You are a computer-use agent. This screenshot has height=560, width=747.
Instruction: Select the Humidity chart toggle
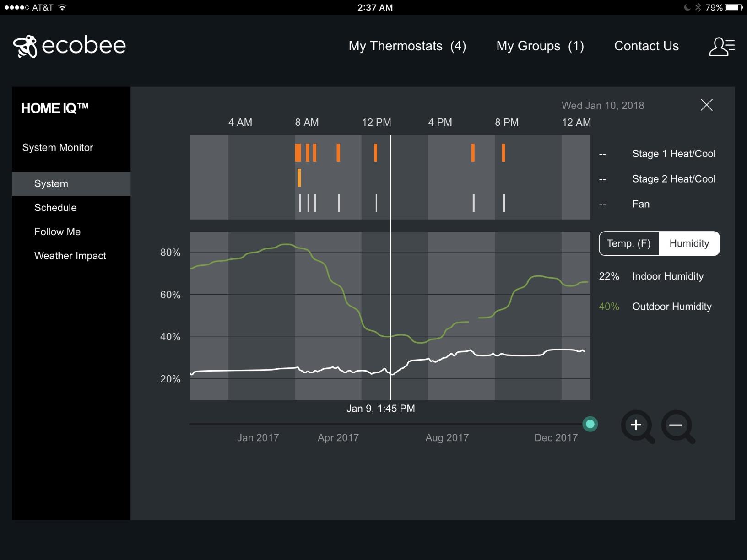tap(689, 243)
